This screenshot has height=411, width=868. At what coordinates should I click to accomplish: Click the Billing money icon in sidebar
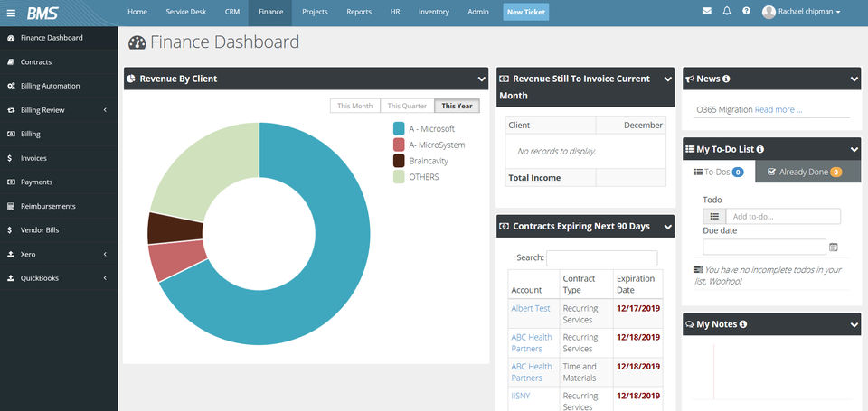(x=11, y=134)
